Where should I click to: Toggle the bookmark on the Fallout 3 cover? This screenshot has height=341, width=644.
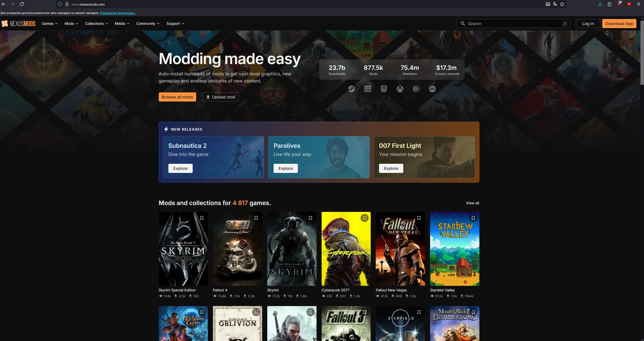[365, 312]
